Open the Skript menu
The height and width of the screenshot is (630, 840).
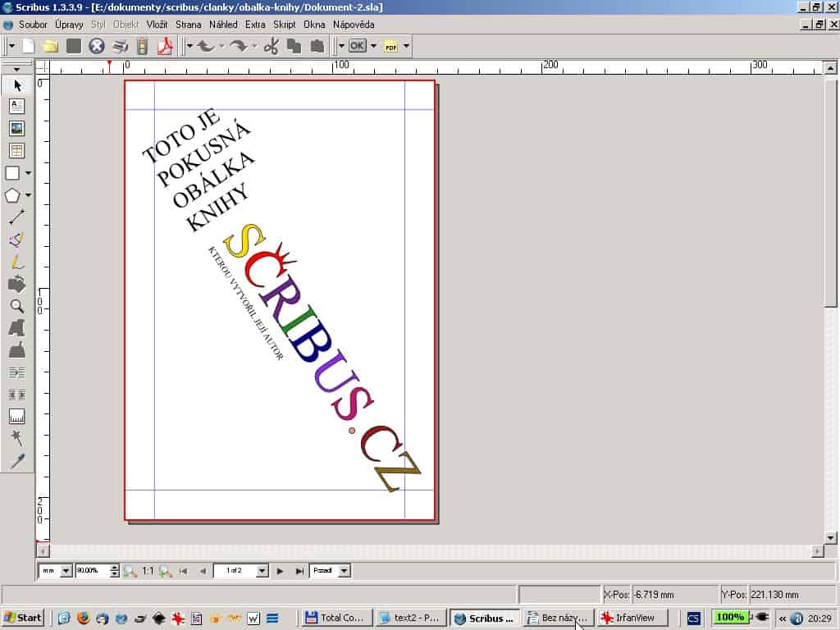[284, 25]
